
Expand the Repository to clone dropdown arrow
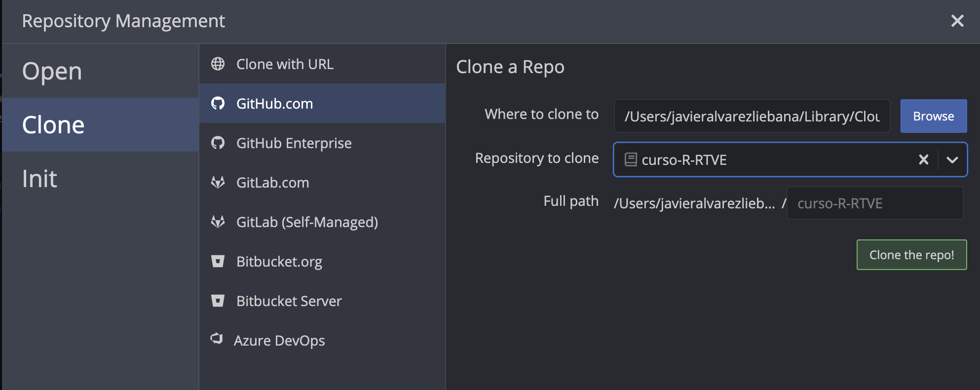click(952, 159)
